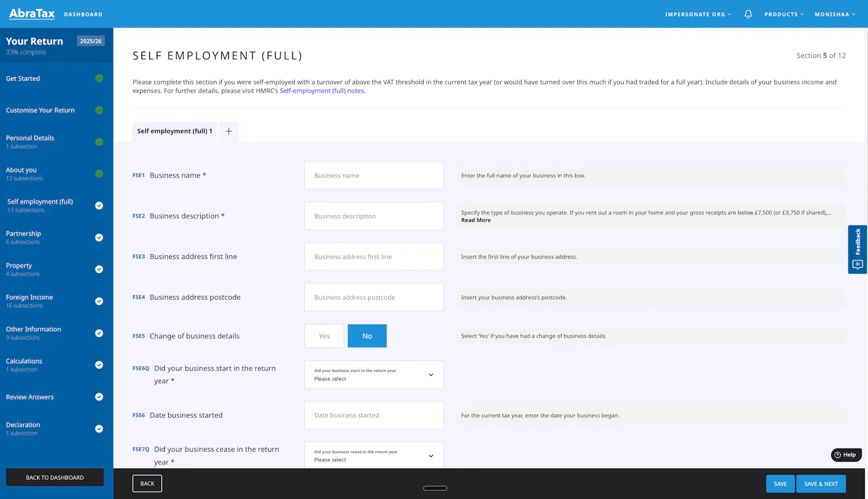868x499 pixels.
Task: Click the Date business started field
Action: click(x=374, y=415)
